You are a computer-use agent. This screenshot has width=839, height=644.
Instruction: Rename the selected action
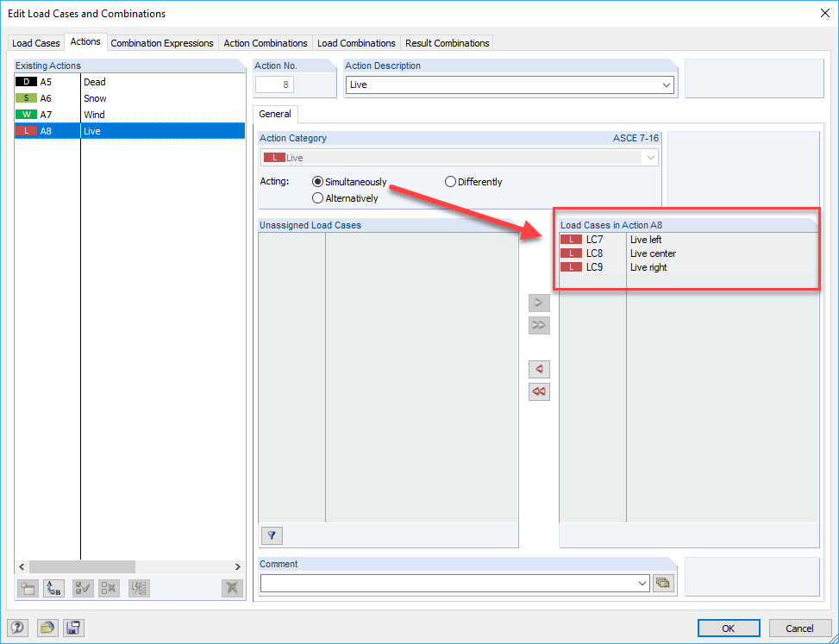pyautogui.click(x=53, y=588)
